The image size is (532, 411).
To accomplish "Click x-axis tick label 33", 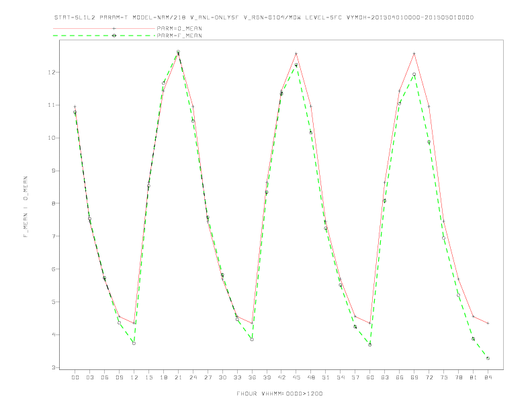I will [x=237, y=377].
